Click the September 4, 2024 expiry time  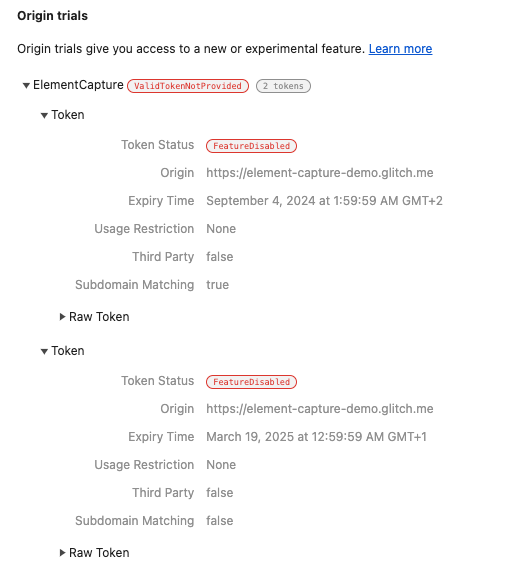(324, 201)
